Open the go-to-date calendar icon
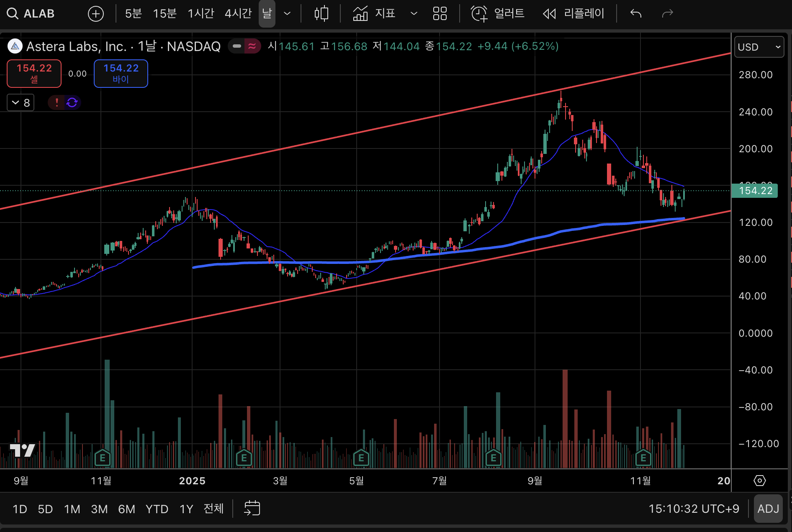Screen dimensions: 792x532 pos(252,508)
